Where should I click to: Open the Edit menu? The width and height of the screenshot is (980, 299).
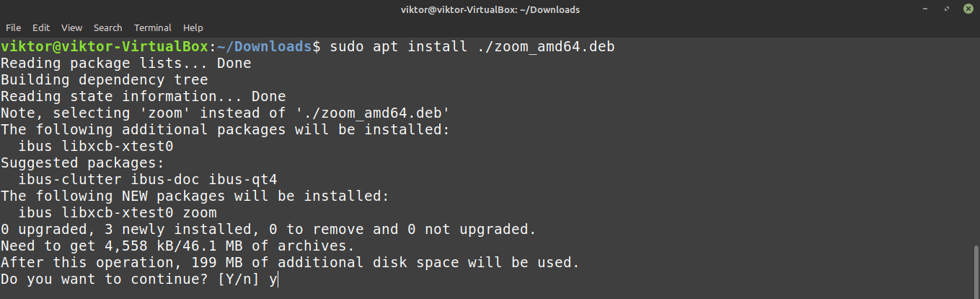tap(41, 27)
